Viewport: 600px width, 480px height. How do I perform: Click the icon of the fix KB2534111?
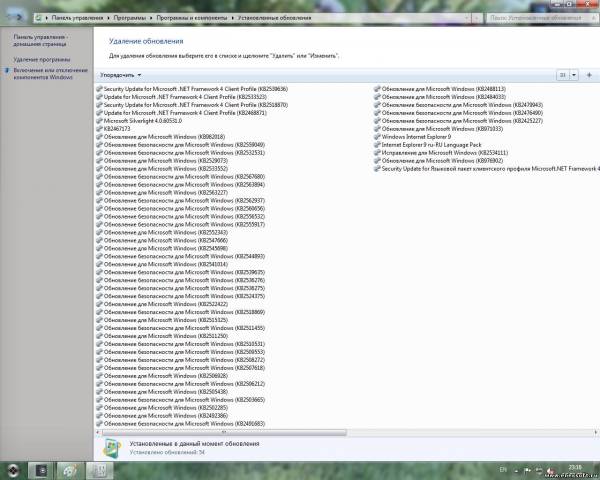click(x=377, y=153)
